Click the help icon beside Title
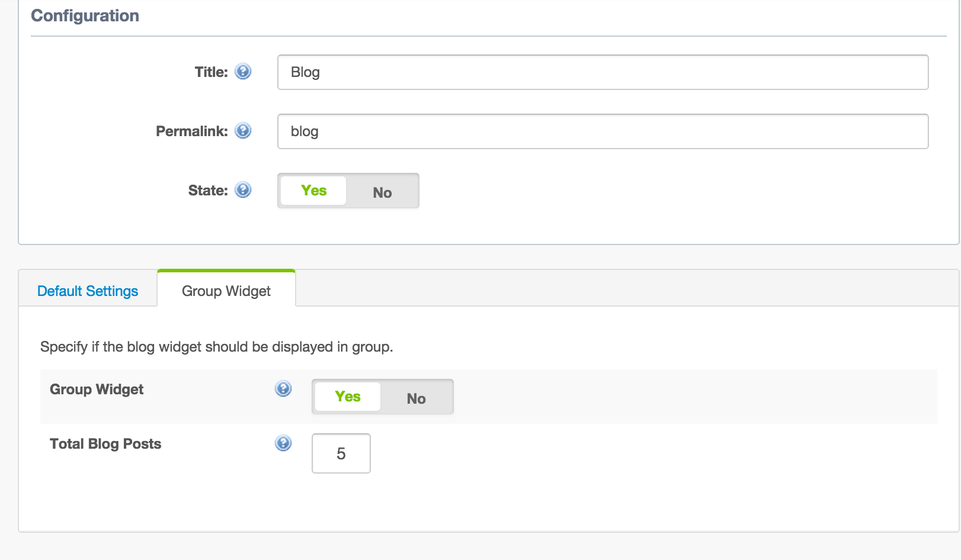 coord(243,72)
